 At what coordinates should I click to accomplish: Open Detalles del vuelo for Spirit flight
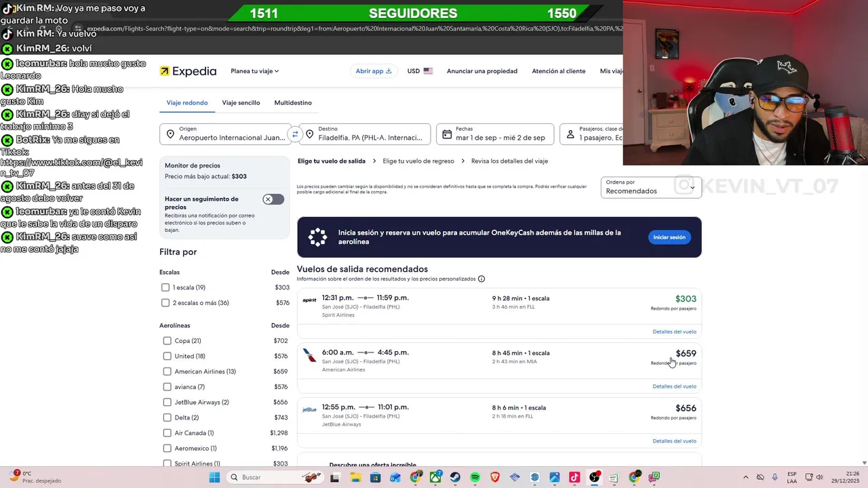[674, 332]
